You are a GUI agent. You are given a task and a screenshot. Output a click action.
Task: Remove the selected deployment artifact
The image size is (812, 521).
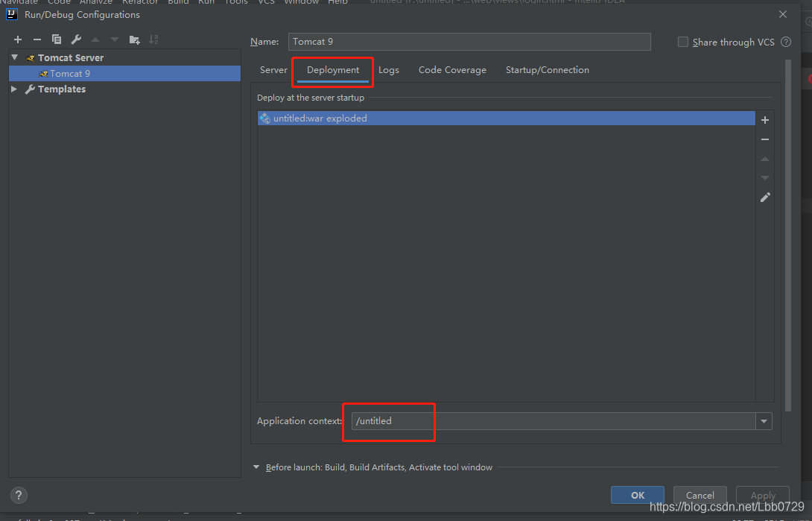tap(765, 139)
